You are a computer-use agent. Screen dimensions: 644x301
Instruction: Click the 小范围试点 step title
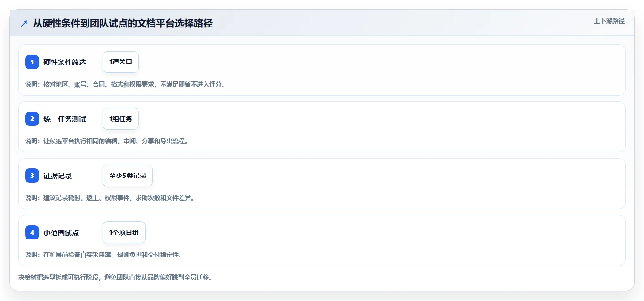[61, 232]
